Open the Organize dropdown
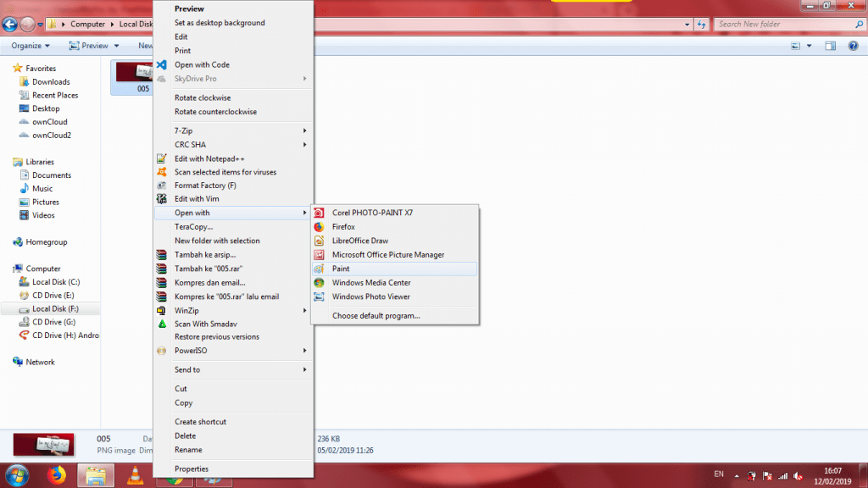Screen dimensions: 868x488 click(31, 46)
